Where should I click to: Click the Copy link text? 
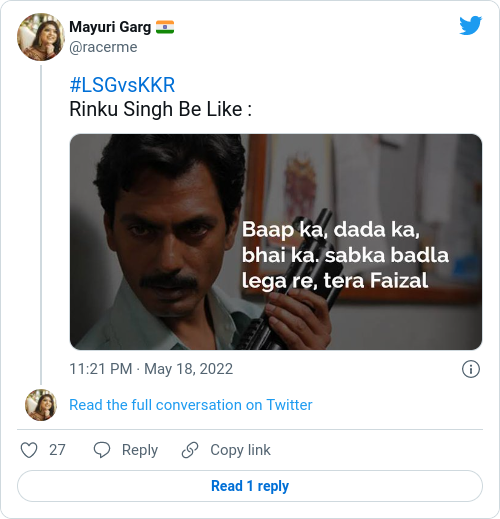coord(240,450)
